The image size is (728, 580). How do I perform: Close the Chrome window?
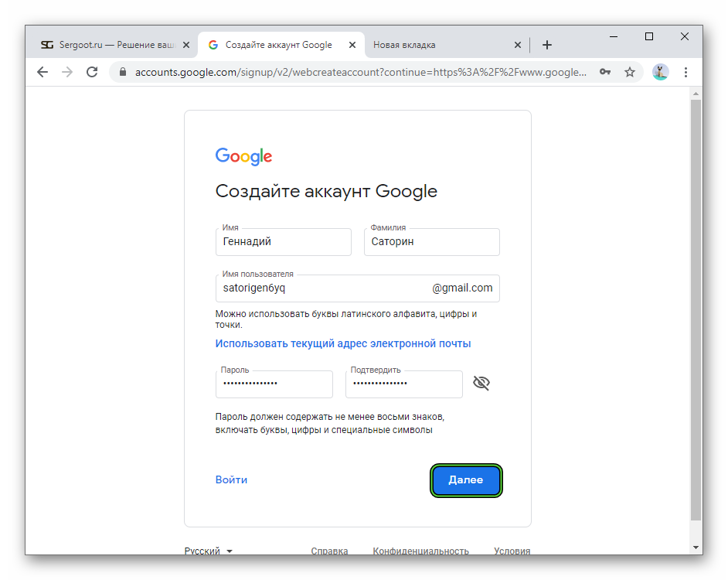point(685,36)
